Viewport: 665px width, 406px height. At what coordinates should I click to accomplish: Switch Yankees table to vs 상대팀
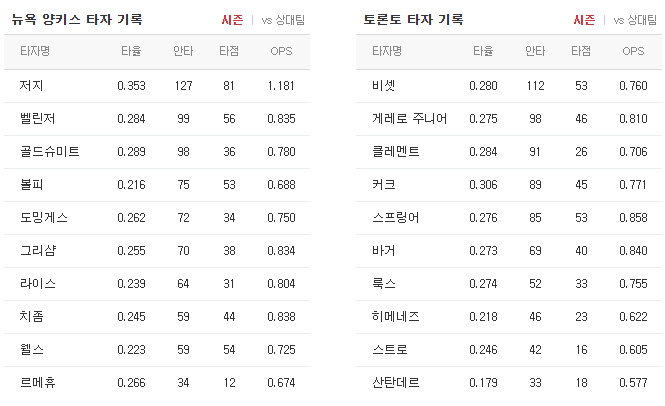click(x=283, y=20)
